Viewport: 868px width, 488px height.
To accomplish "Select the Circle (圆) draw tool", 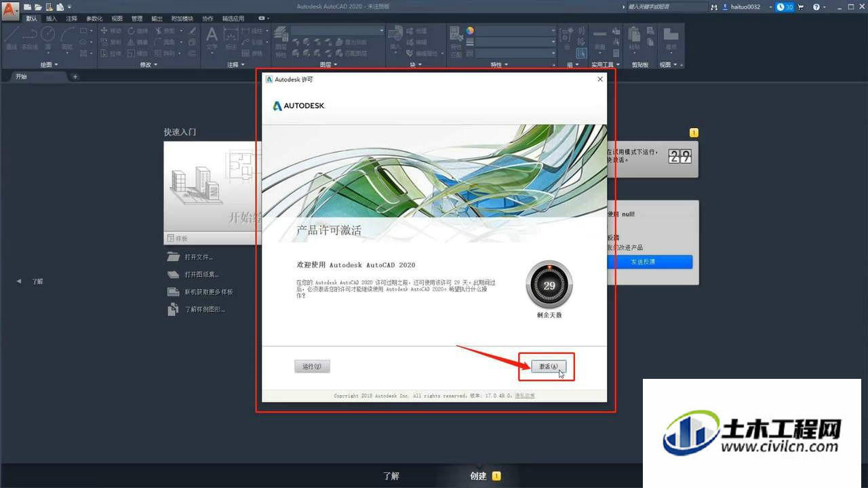I will click(x=47, y=39).
